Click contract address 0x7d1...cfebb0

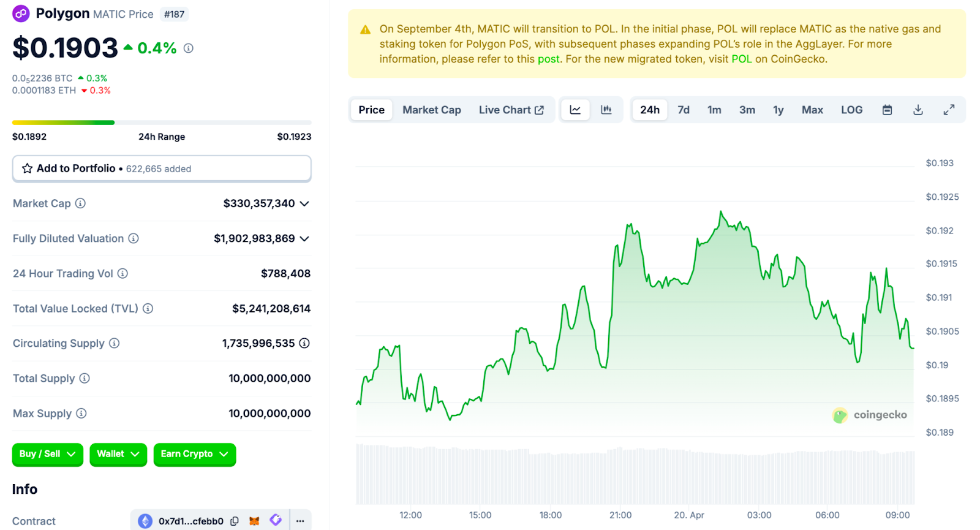click(x=191, y=521)
